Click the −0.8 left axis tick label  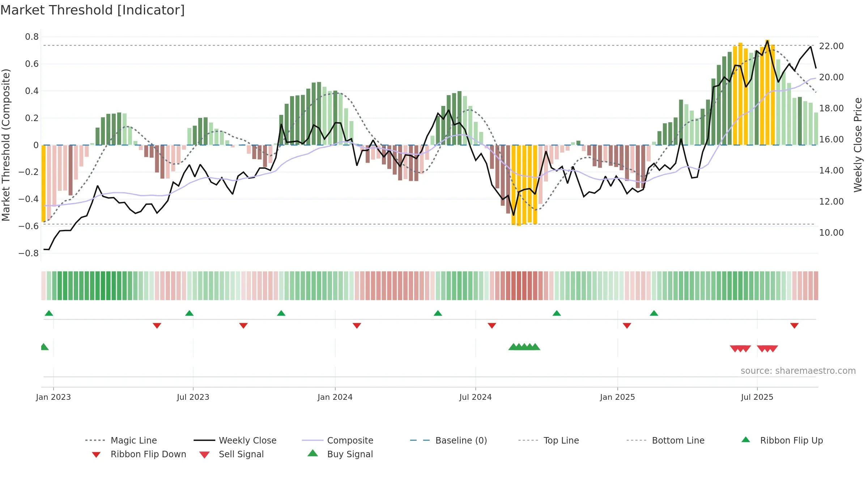coord(29,253)
